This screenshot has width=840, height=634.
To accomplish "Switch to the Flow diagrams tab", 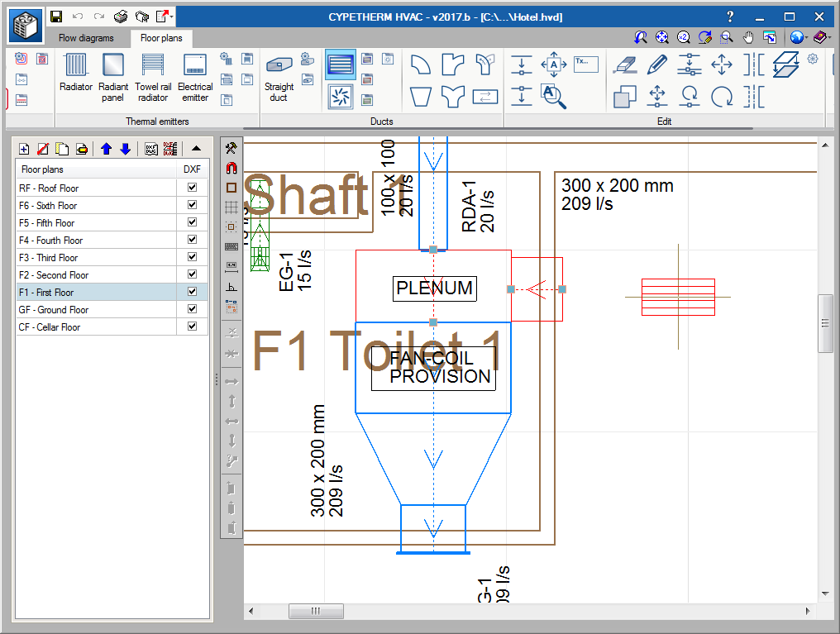I will point(86,38).
